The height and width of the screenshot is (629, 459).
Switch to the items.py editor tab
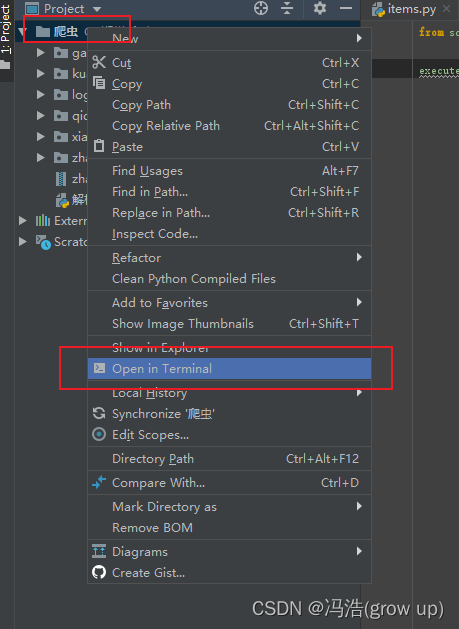[404, 9]
